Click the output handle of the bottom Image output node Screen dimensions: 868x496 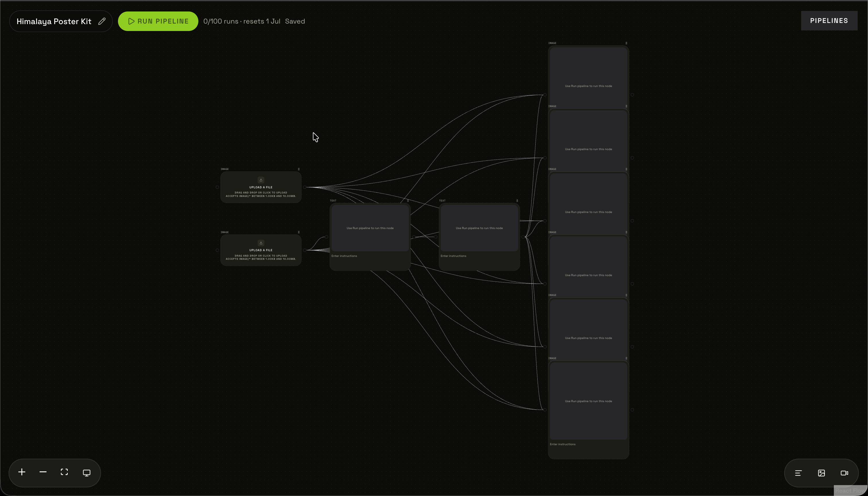pos(632,410)
